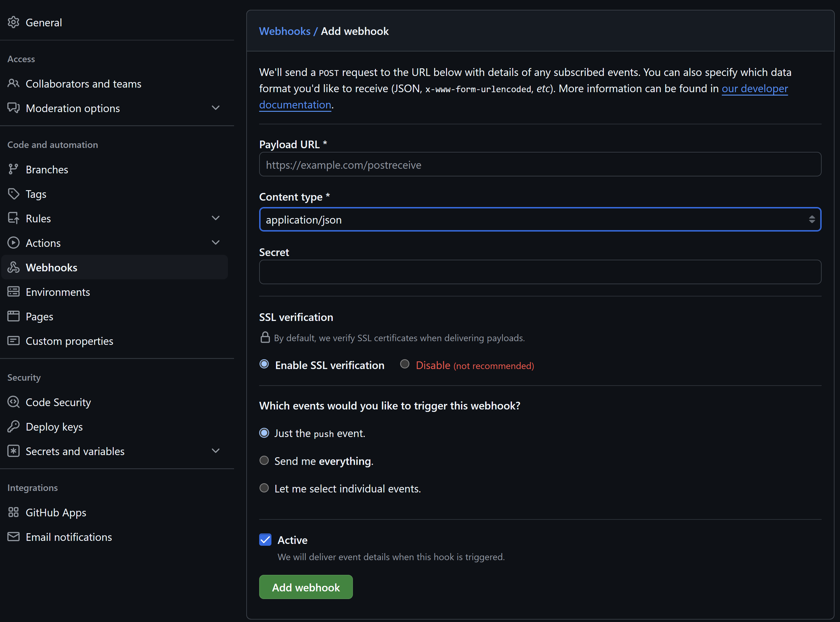
Task: Click the Payload URL input field
Action: coord(540,164)
